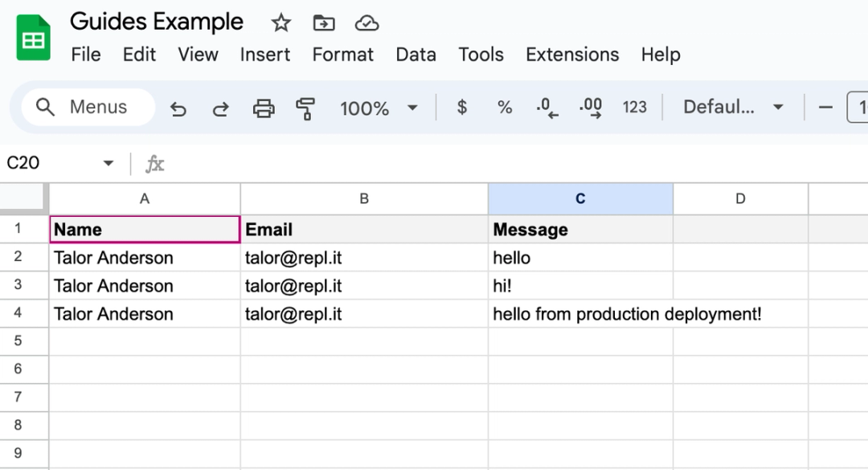Viewport: 868px width, 470px height.
Task: Click the Print icon
Action: tap(263, 106)
